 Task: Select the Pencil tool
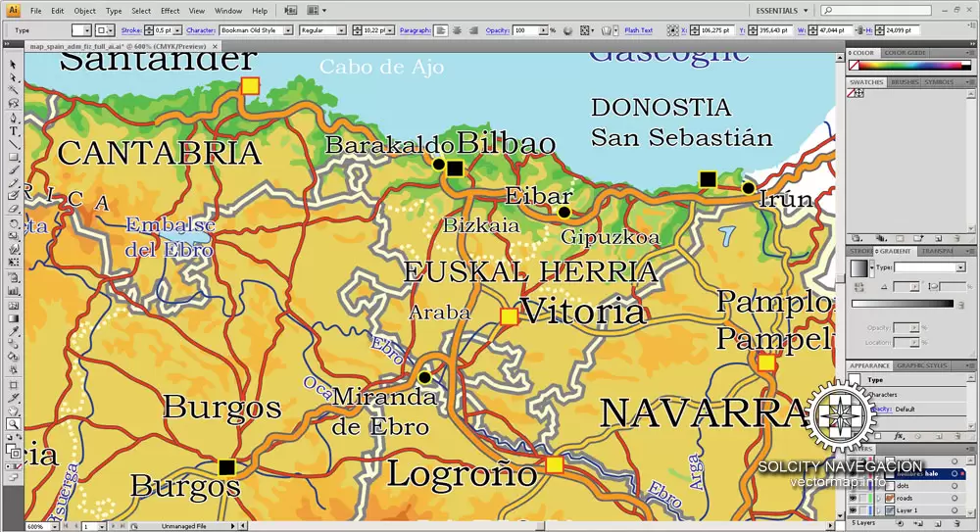coord(13,183)
